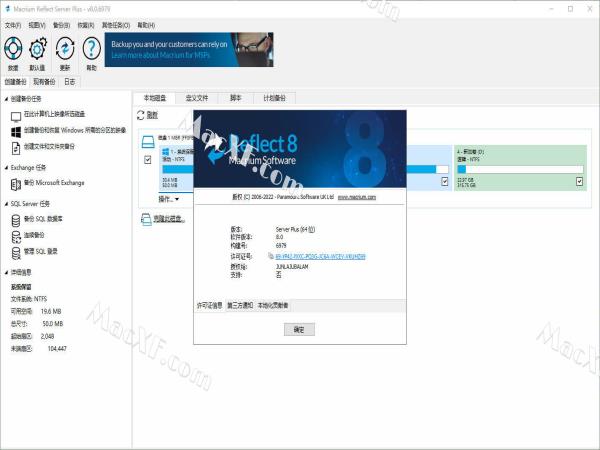The image size is (600, 450).
Task: Click the total sectors value '104,447'
Action: coord(57,349)
